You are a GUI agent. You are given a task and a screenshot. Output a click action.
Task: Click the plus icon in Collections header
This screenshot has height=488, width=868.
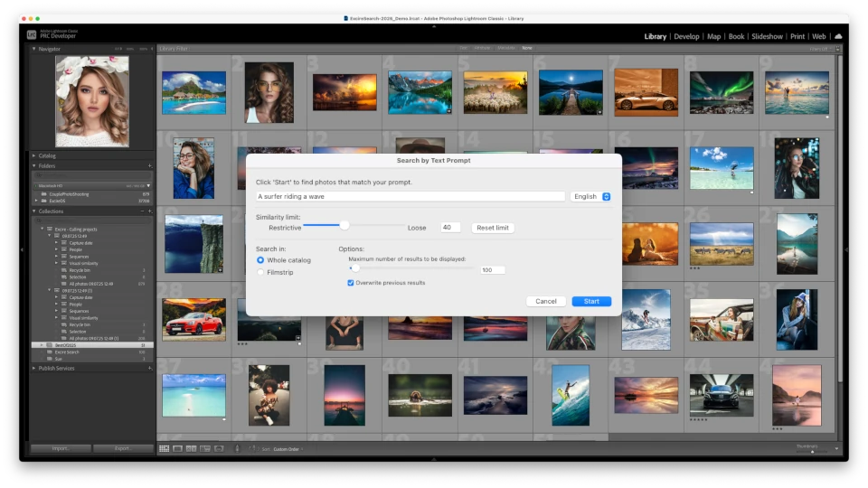pos(150,211)
